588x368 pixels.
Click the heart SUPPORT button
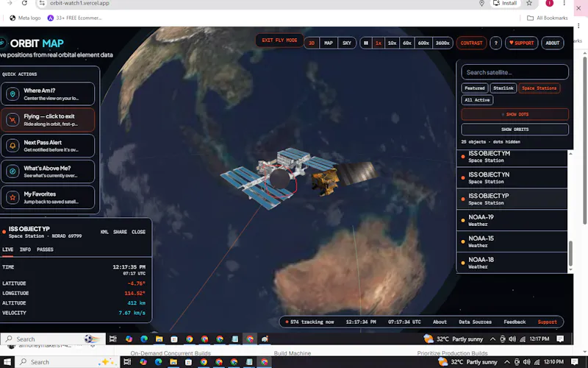coord(521,43)
